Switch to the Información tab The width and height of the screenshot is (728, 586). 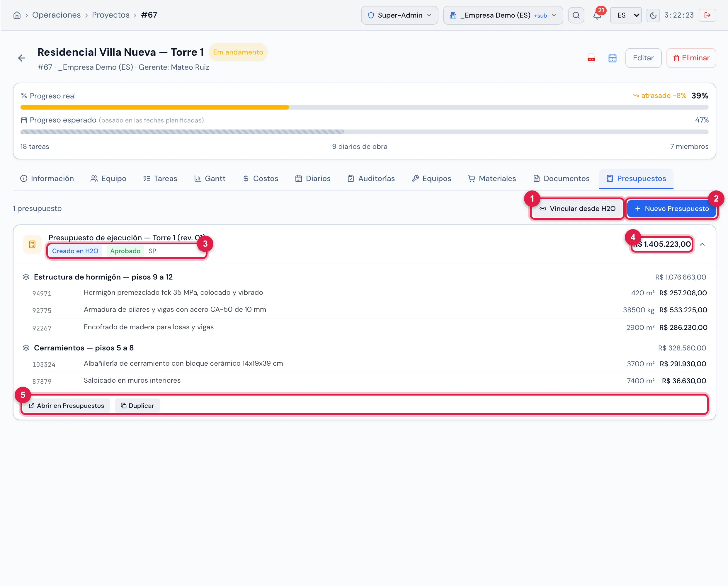[x=47, y=178]
